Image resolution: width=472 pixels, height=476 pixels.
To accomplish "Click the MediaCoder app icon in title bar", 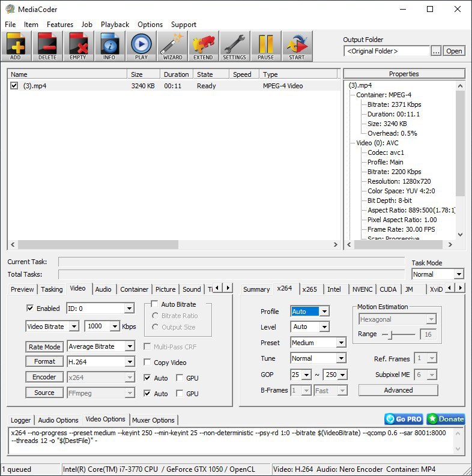I will pos(10,9).
